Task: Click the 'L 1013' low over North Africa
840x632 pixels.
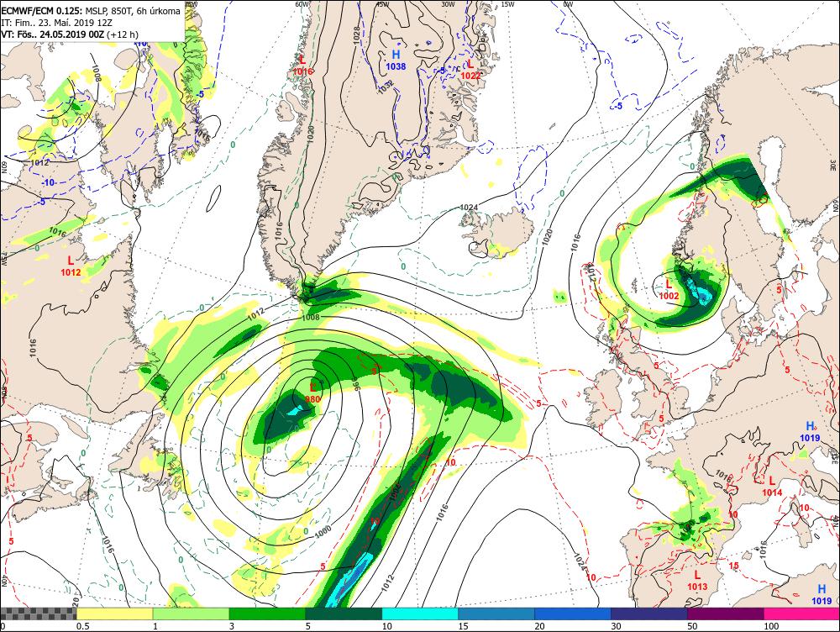Action: click(x=697, y=581)
